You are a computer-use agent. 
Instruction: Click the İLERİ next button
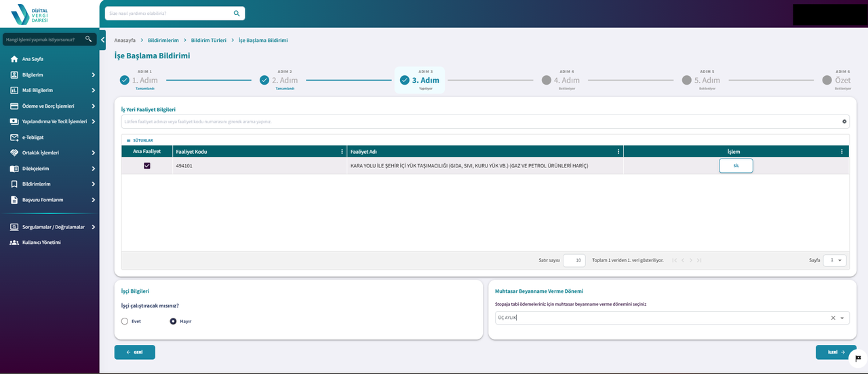point(836,352)
